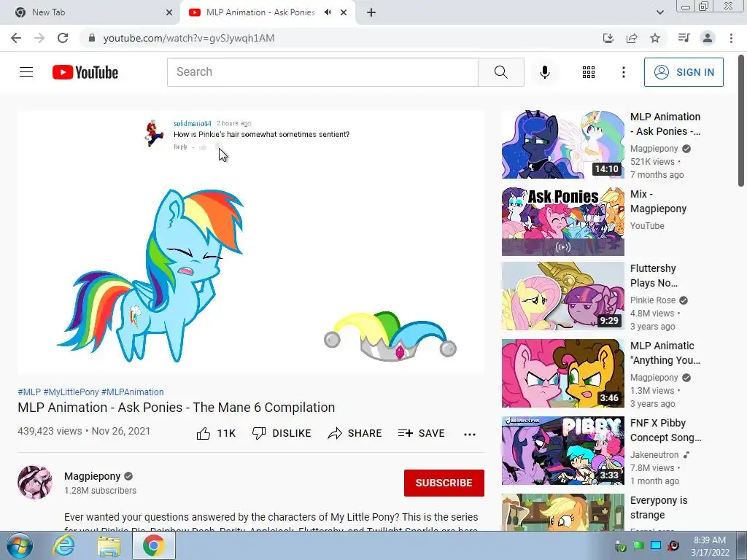
Task: Open the SHARE dialog
Action: click(x=355, y=433)
